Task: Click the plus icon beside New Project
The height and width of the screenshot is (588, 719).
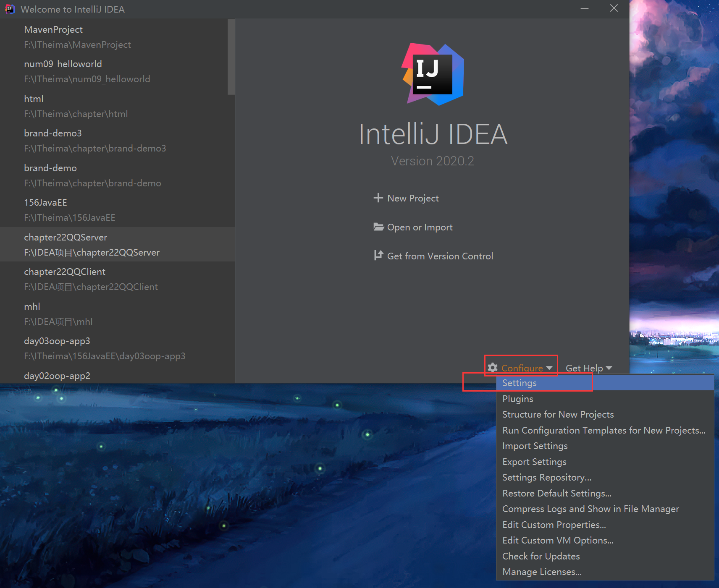Action: (378, 198)
